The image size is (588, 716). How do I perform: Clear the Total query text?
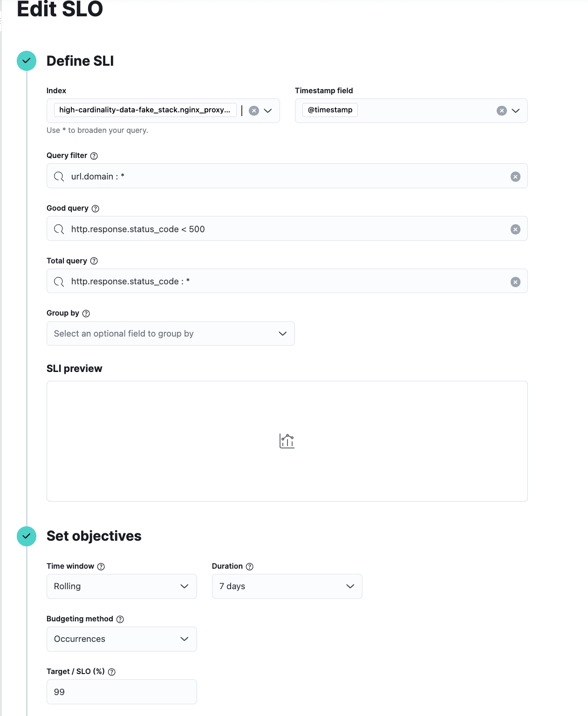[x=515, y=282]
